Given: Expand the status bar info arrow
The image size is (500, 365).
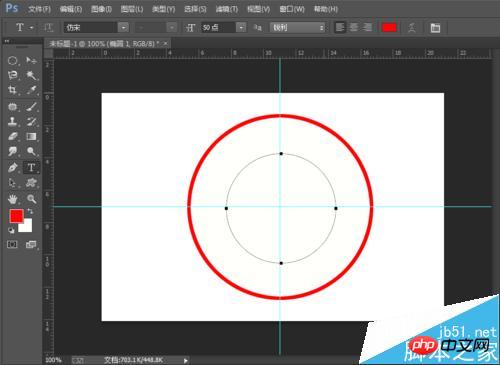Looking at the screenshot, I should [186, 360].
